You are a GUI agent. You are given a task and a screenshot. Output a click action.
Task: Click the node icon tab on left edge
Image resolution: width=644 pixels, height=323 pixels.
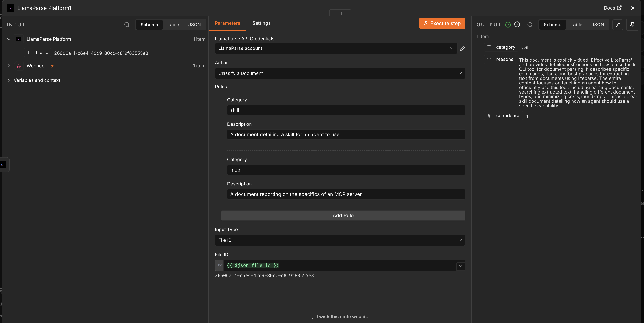pyautogui.click(x=3, y=165)
